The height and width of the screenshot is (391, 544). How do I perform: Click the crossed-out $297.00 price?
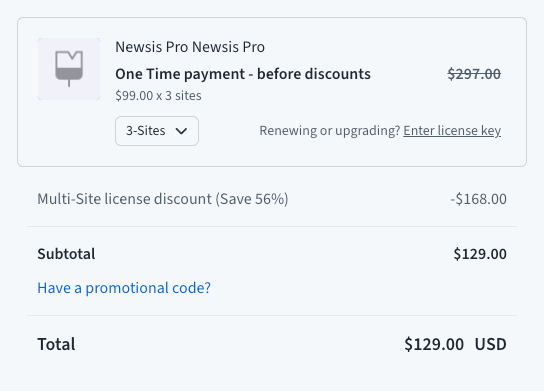[x=474, y=74]
